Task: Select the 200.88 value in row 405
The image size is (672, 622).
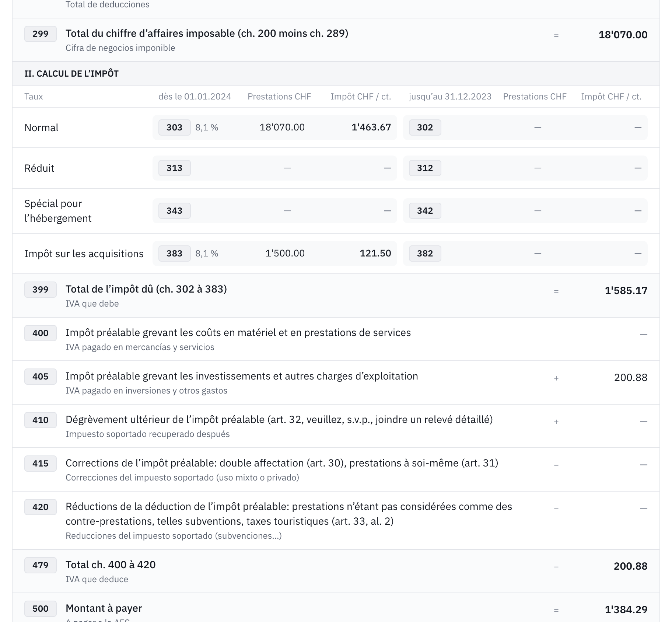Action: (631, 377)
